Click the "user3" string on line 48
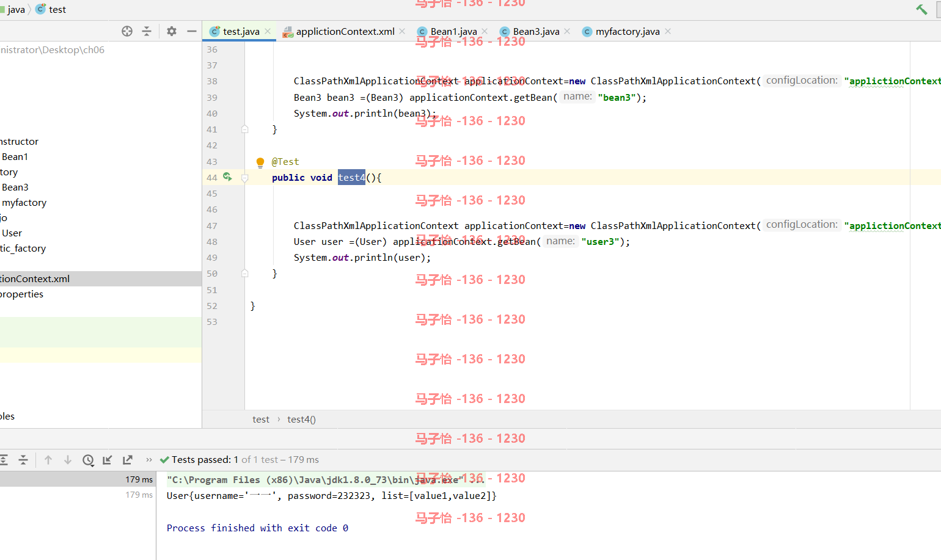 [x=601, y=242]
